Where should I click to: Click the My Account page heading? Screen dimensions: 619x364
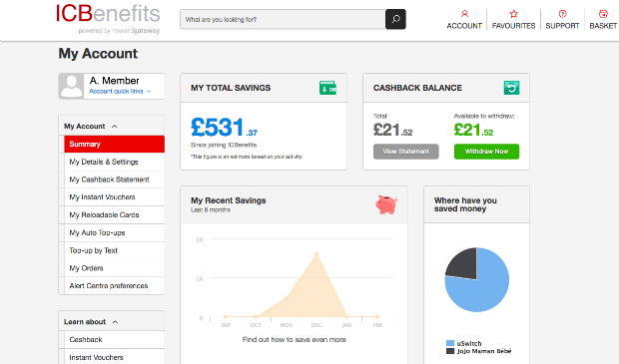point(98,53)
